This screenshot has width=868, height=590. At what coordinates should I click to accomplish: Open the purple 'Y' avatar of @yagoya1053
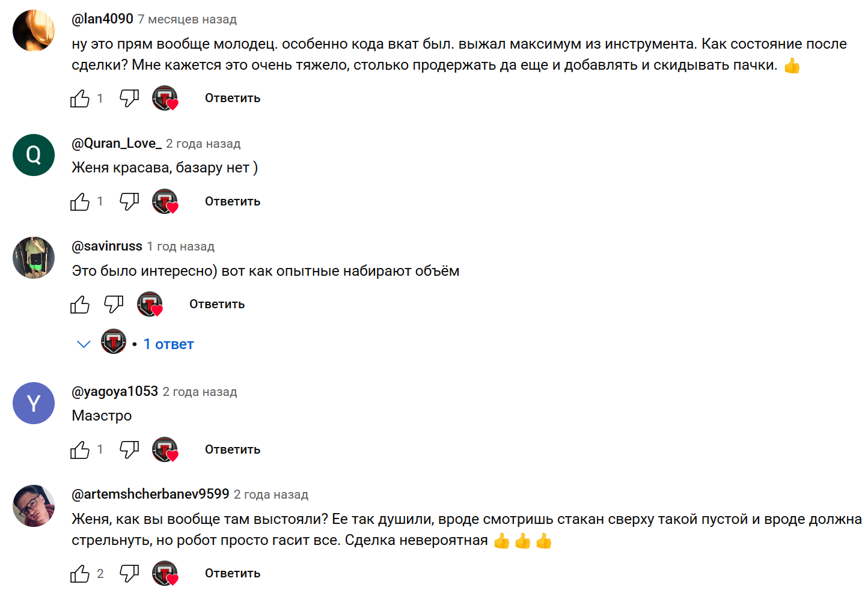pos(34,403)
